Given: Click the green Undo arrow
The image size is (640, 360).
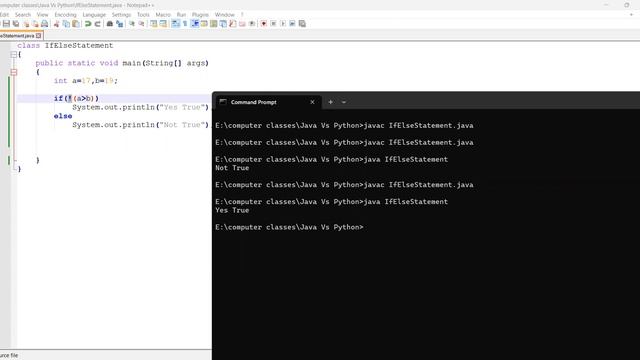Looking at the screenshot, I should pos(88,24).
